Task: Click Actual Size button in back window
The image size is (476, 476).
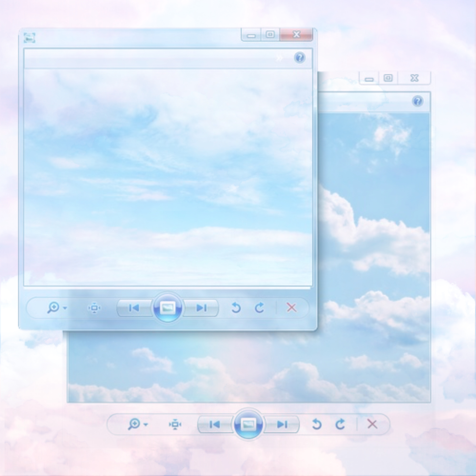Action: [175, 424]
